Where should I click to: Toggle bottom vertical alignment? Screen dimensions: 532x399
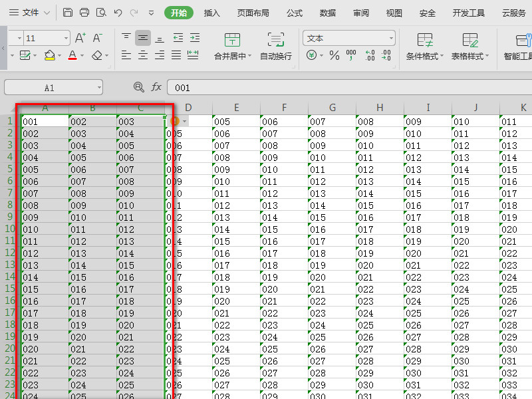[x=160, y=39]
